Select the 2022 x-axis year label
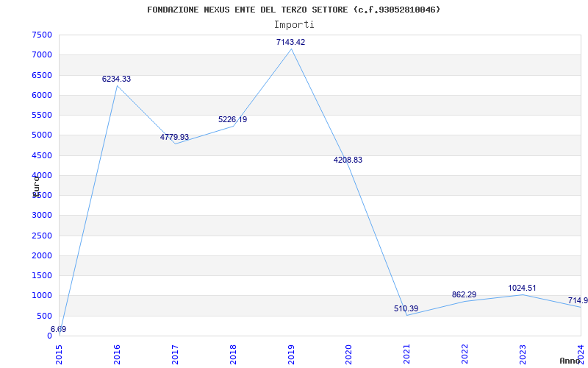 [465, 354]
